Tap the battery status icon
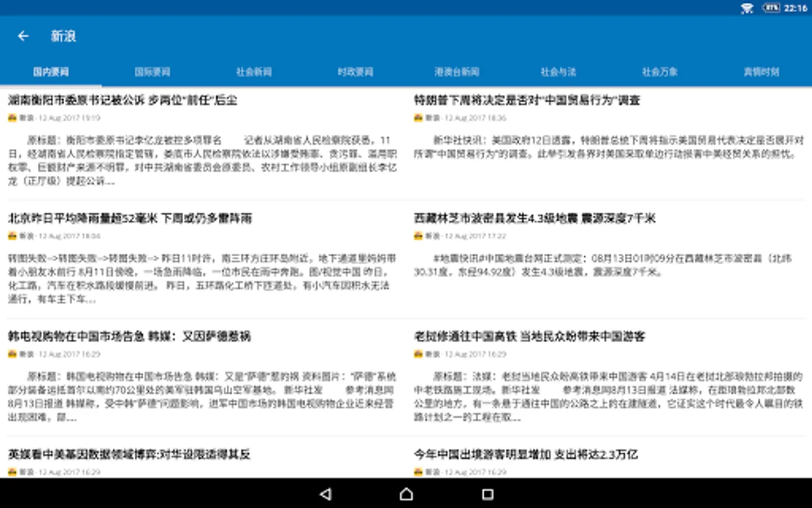This screenshot has height=508, width=812. [771, 8]
